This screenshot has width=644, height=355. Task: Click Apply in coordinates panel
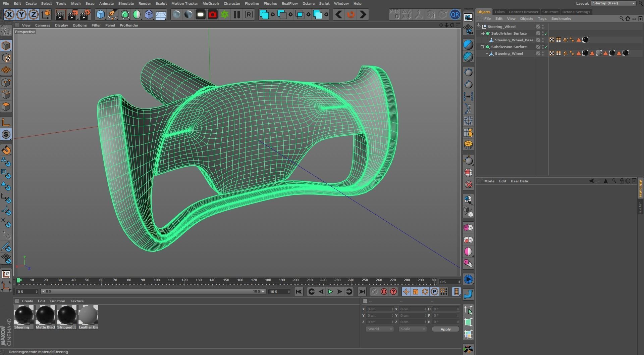(x=445, y=329)
